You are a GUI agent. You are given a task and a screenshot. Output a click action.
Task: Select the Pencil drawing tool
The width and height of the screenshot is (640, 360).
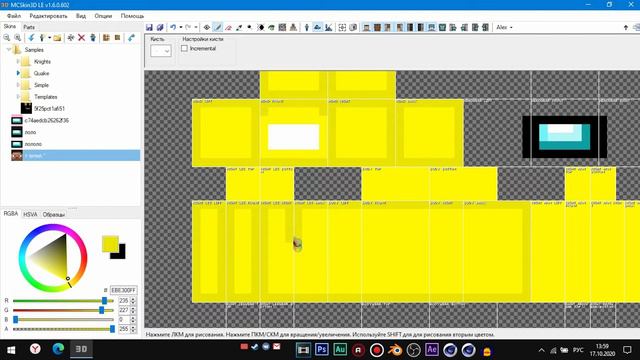(218, 27)
